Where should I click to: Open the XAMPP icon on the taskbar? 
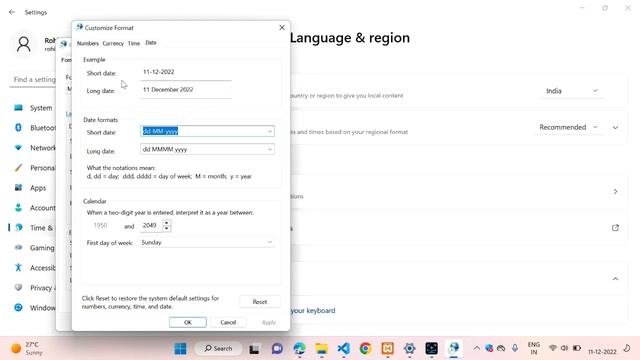pos(387,349)
